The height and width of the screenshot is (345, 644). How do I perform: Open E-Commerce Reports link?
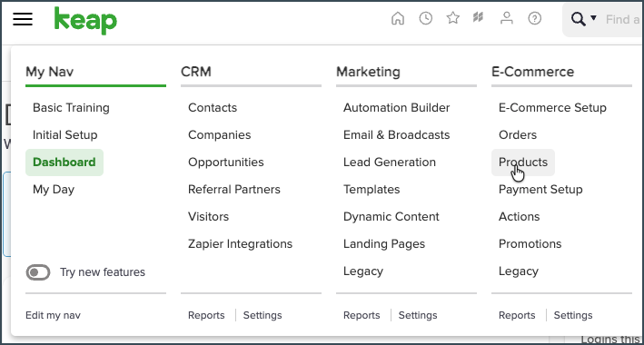(x=517, y=315)
